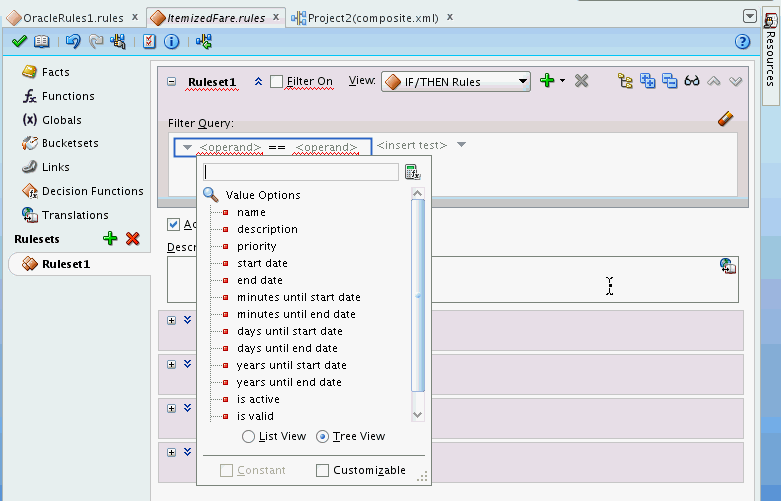The height and width of the screenshot is (501, 781).
Task: Click the blue Help question mark icon
Action: (742, 41)
